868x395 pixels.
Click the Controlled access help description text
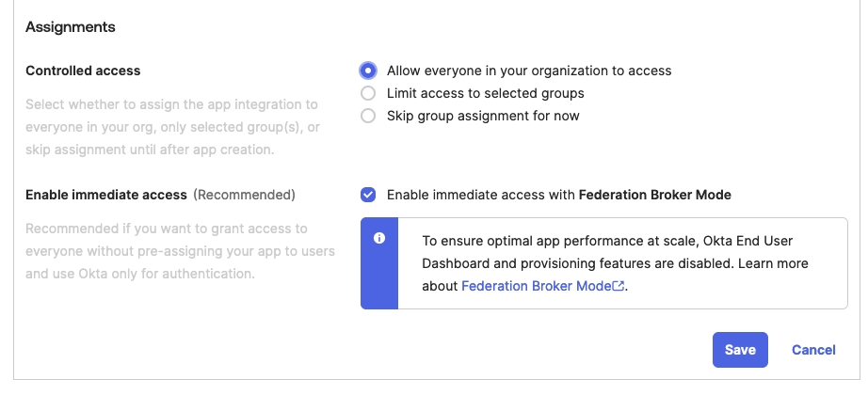pyautogui.click(x=172, y=127)
